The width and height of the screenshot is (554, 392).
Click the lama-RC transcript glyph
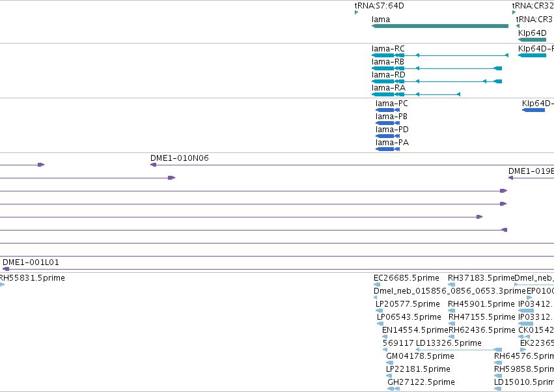tap(440, 55)
